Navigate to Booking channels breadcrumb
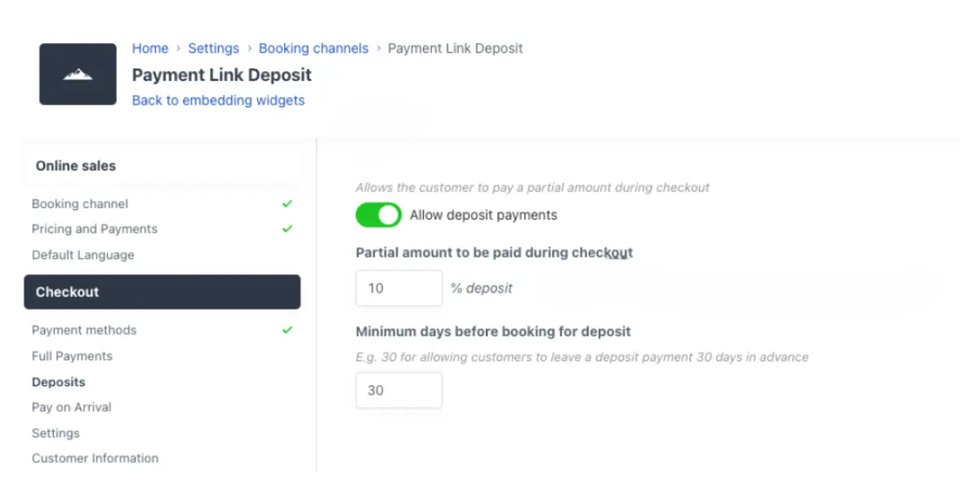This screenshot has height=490, width=980. pyautogui.click(x=314, y=48)
